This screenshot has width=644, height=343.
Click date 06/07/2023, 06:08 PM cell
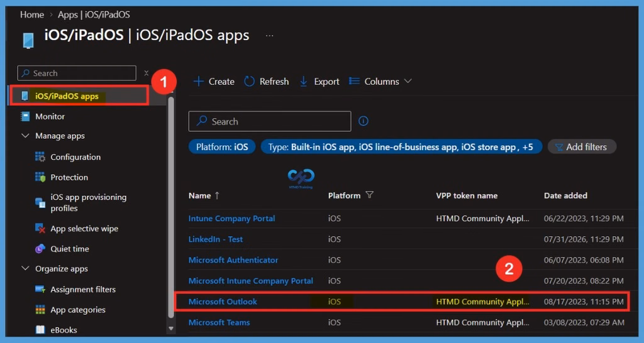click(x=584, y=260)
